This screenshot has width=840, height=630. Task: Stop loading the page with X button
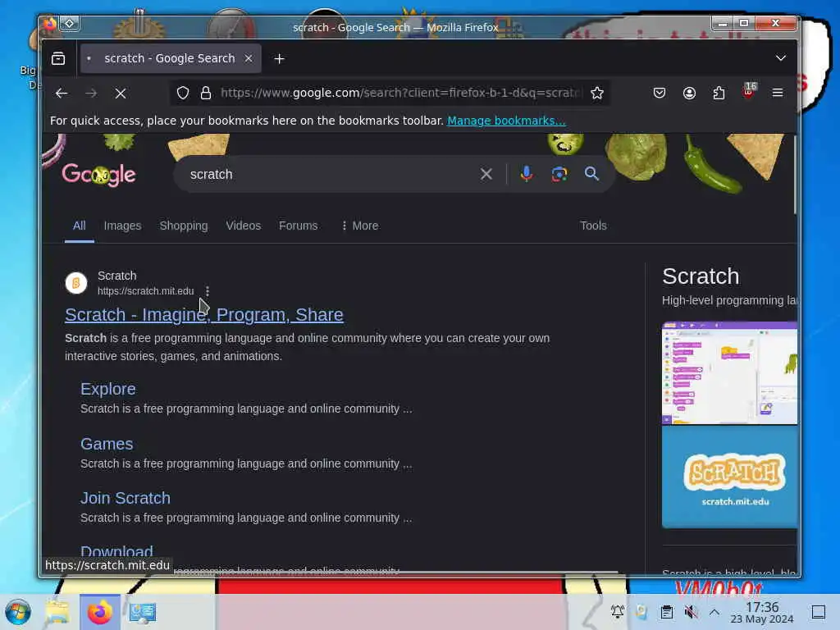pyautogui.click(x=121, y=94)
